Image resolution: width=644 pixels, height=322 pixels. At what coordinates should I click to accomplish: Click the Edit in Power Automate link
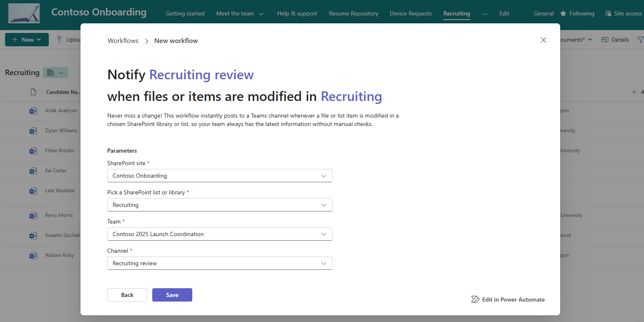508,299
